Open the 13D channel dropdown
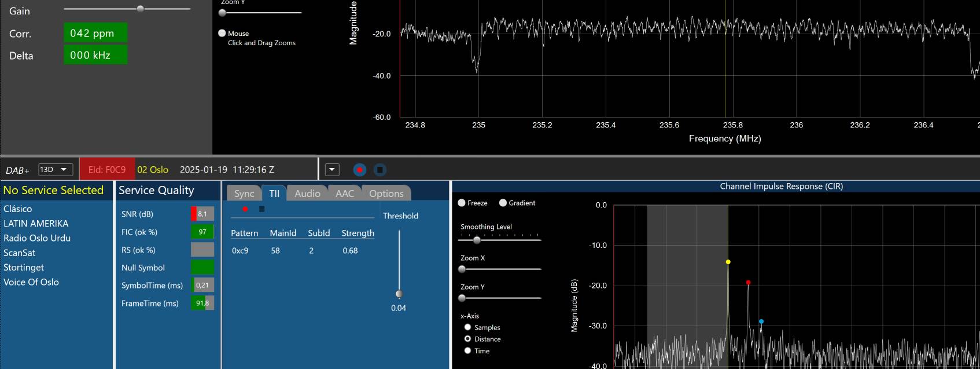This screenshot has width=980, height=369. coord(56,170)
